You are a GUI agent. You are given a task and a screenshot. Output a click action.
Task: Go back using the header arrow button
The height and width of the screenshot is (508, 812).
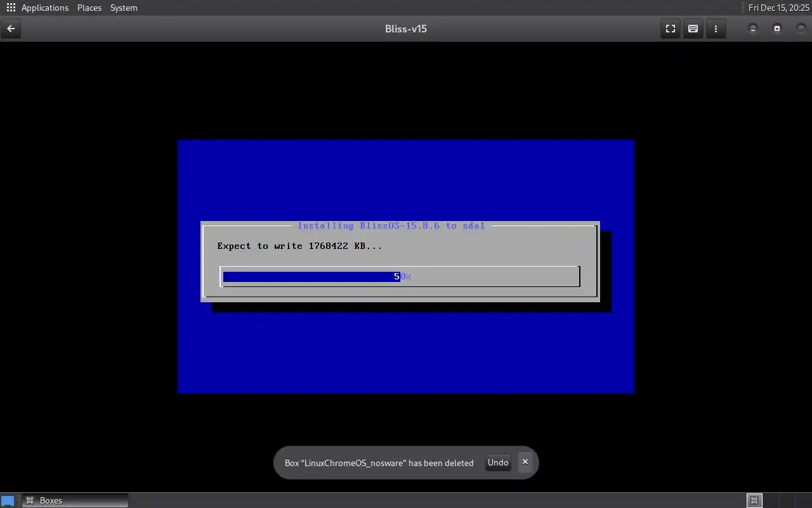(x=11, y=29)
